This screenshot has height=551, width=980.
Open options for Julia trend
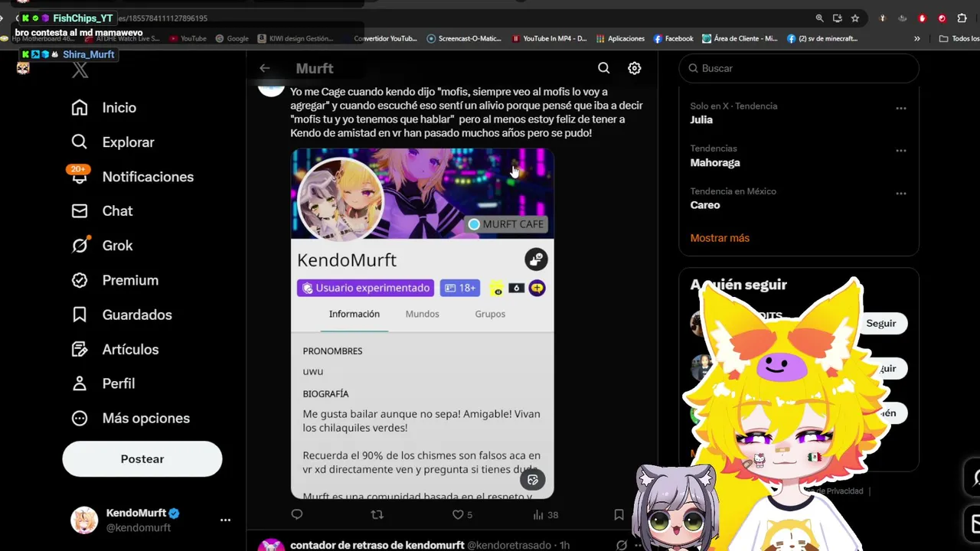coord(901,109)
